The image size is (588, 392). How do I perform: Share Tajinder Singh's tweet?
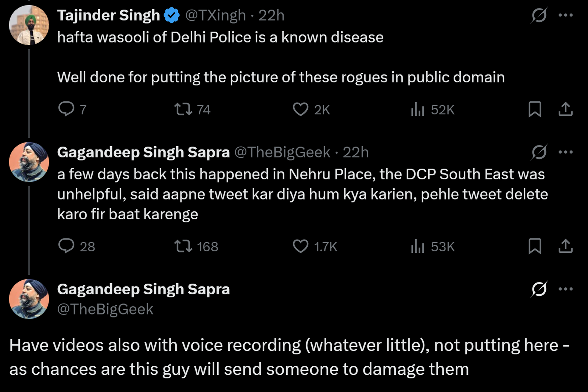[566, 109]
